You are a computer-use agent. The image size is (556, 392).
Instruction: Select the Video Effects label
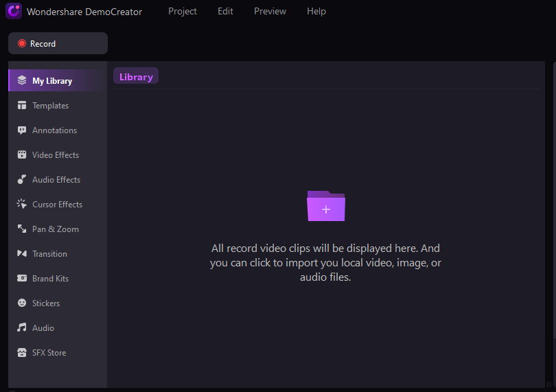(x=56, y=155)
